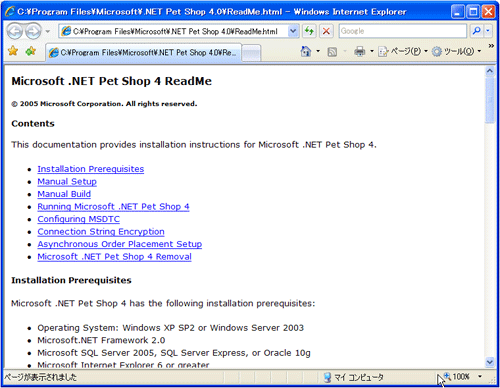Screen dimensions: 500x388
Task: Click the Google search input box
Action: pos(403,31)
